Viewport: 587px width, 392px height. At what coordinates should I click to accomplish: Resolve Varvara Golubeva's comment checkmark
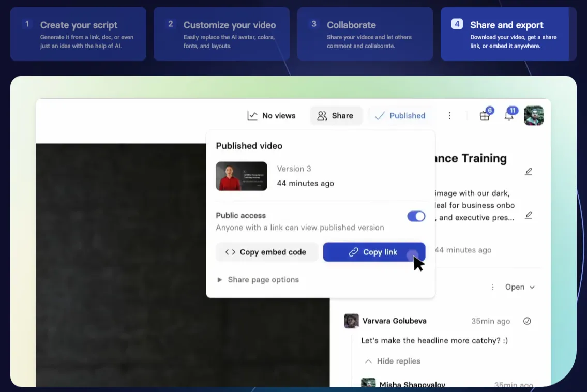pyautogui.click(x=527, y=321)
